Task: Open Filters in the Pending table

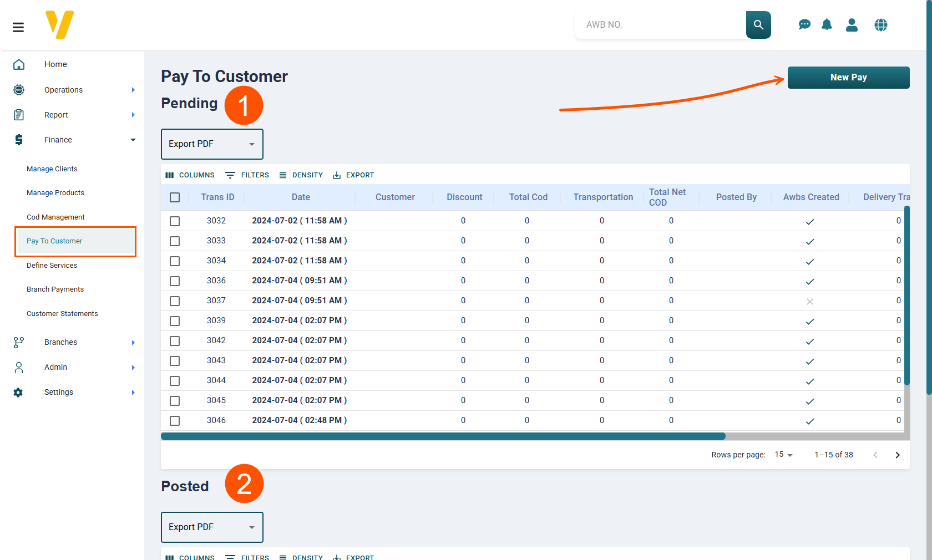Action: (x=247, y=175)
